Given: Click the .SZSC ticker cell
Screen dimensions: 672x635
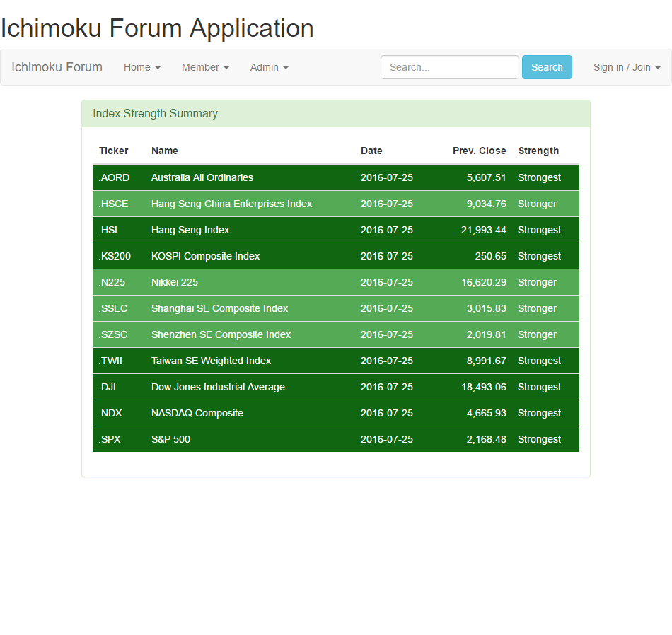Looking at the screenshot, I should click(113, 334).
